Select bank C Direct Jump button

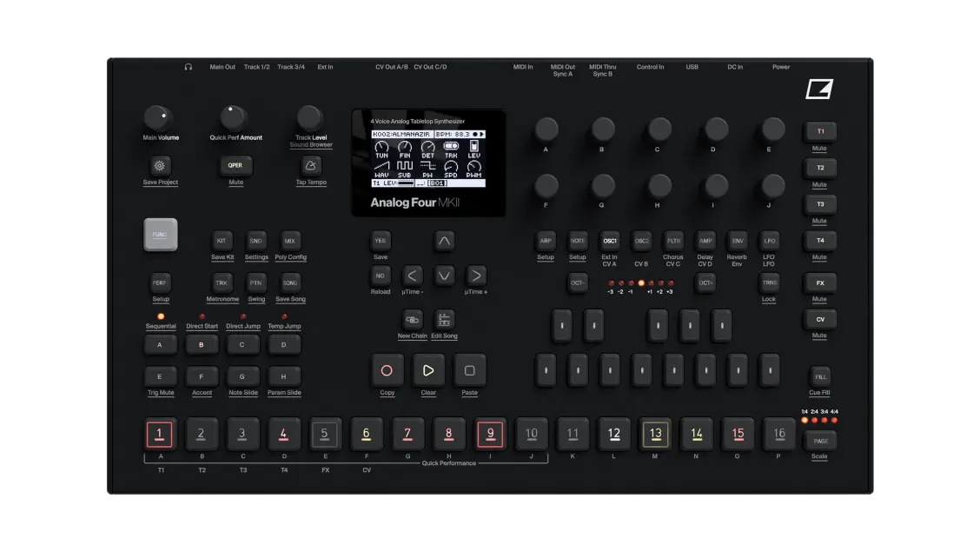(242, 344)
